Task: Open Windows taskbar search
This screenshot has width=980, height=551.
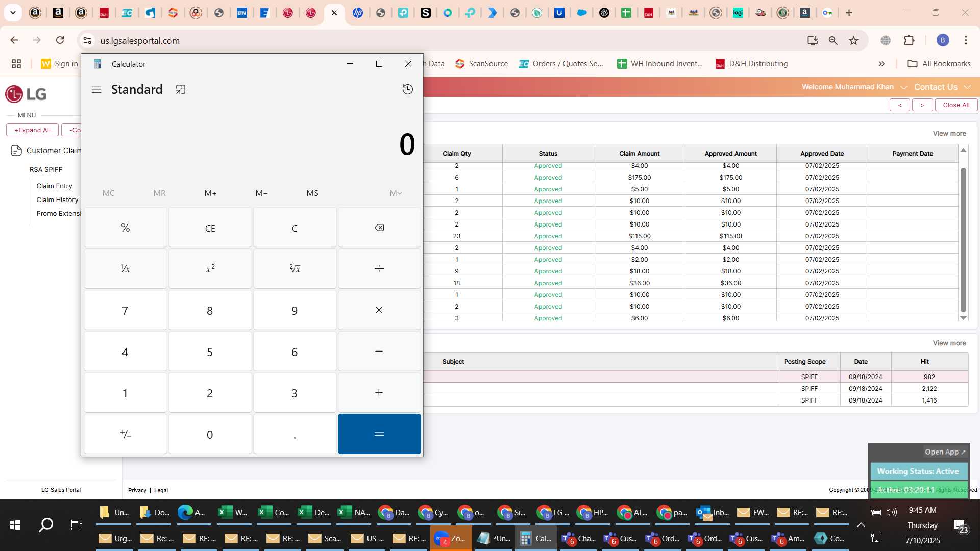Action: pyautogui.click(x=46, y=525)
